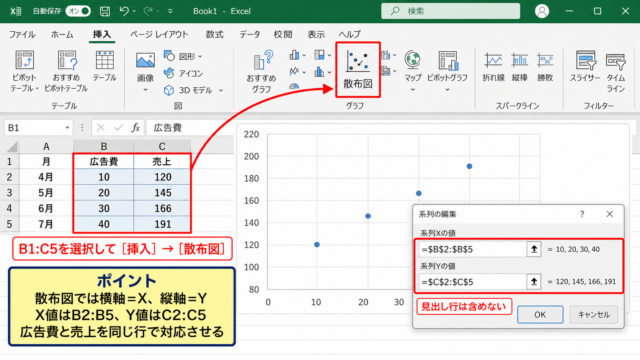Click the formula bar showing 広告費

[190, 128]
